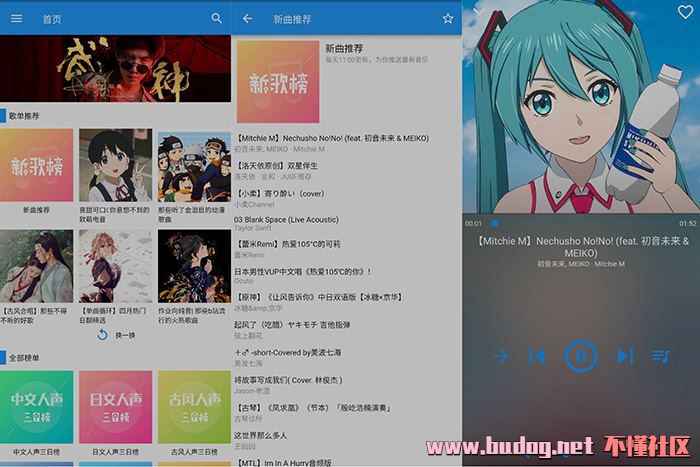Favorite the playing song with the heart icon
The height and width of the screenshot is (467, 700).
click(685, 12)
